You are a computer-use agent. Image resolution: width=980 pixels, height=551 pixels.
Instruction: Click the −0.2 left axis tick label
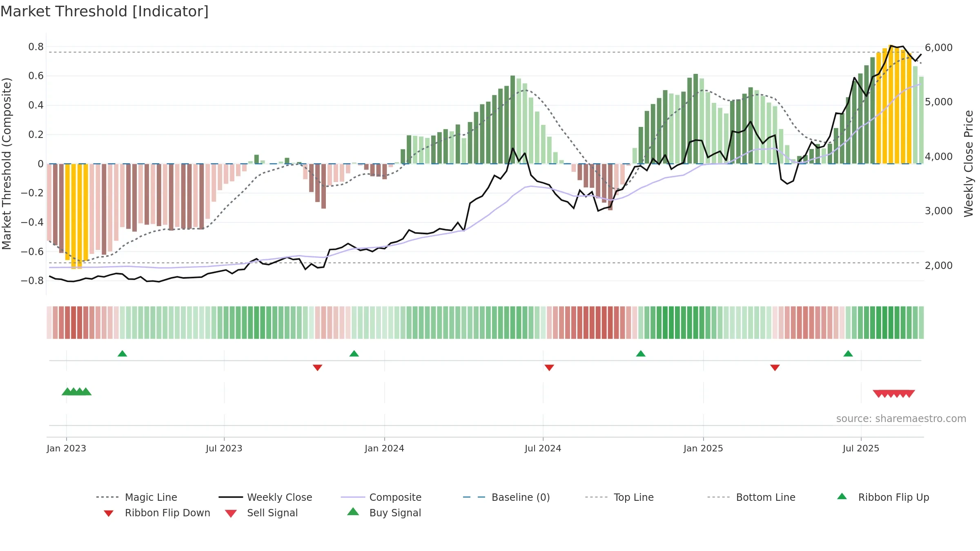pos(32,193)
